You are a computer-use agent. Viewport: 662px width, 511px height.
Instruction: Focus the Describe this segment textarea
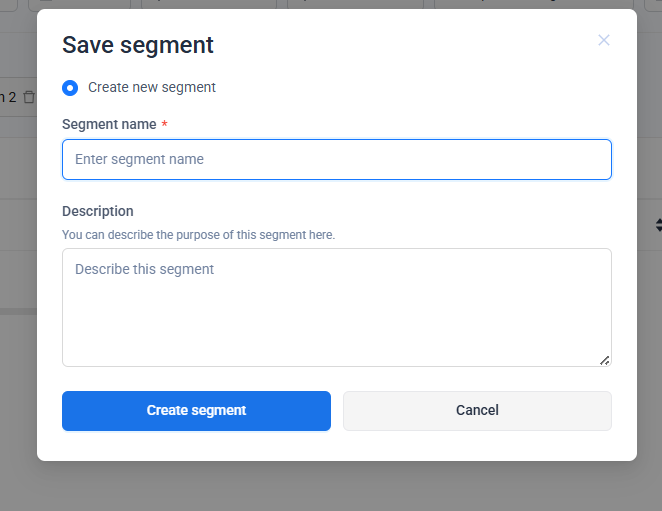[336, 306]
